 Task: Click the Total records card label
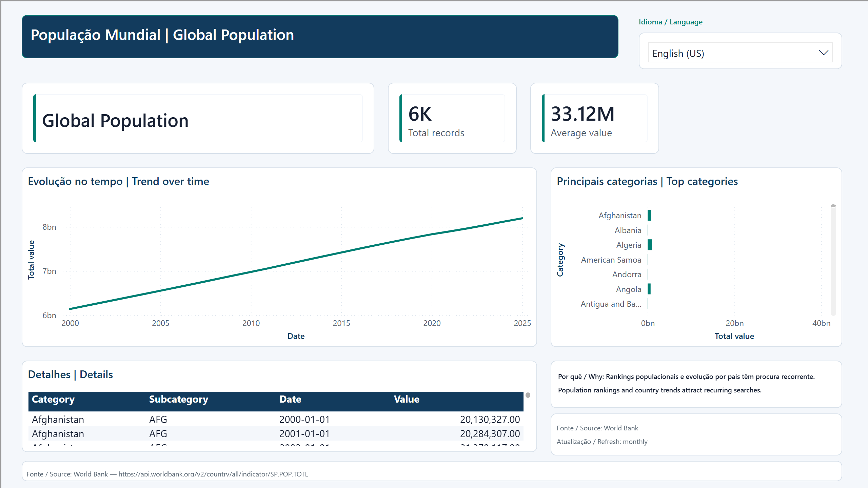tap(436, 133)
